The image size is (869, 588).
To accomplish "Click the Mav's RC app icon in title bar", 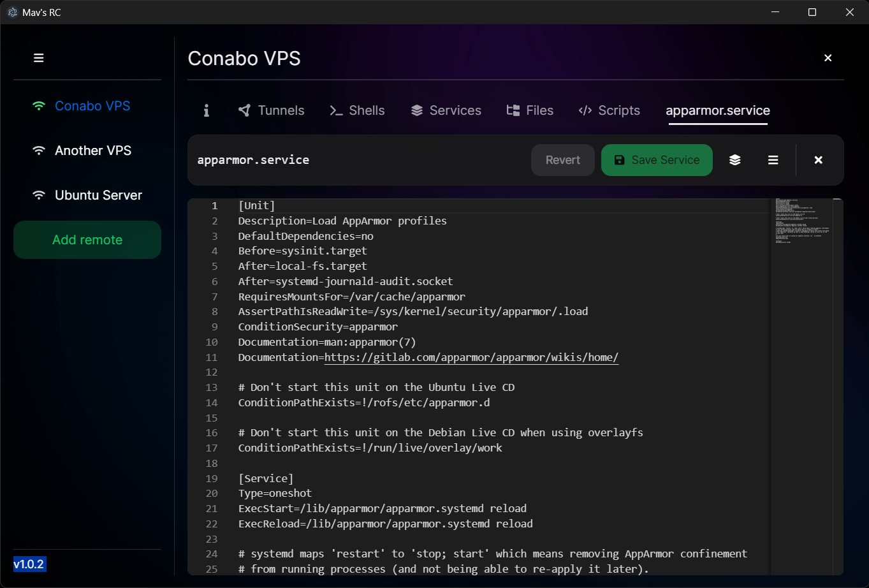I will click(x=12, y=12).
